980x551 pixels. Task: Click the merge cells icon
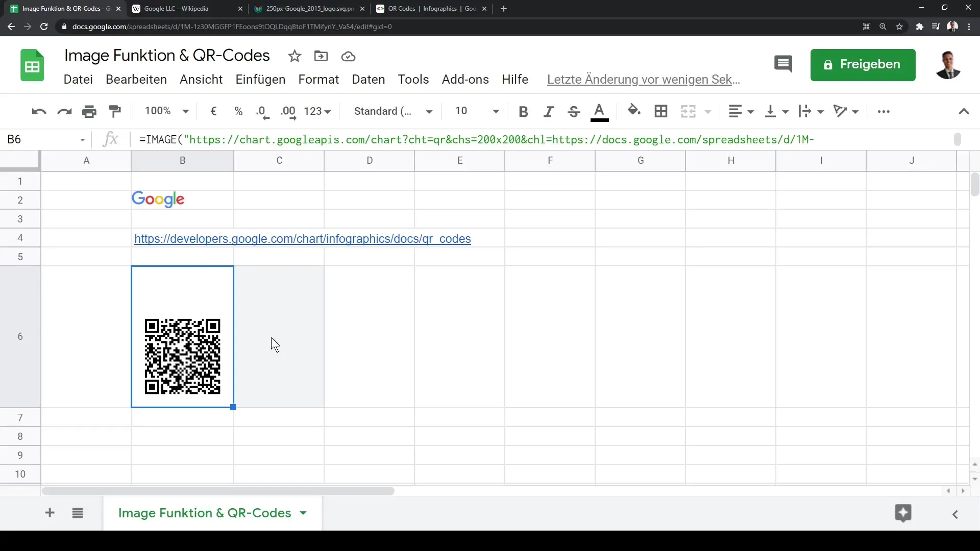click(689, 111)
